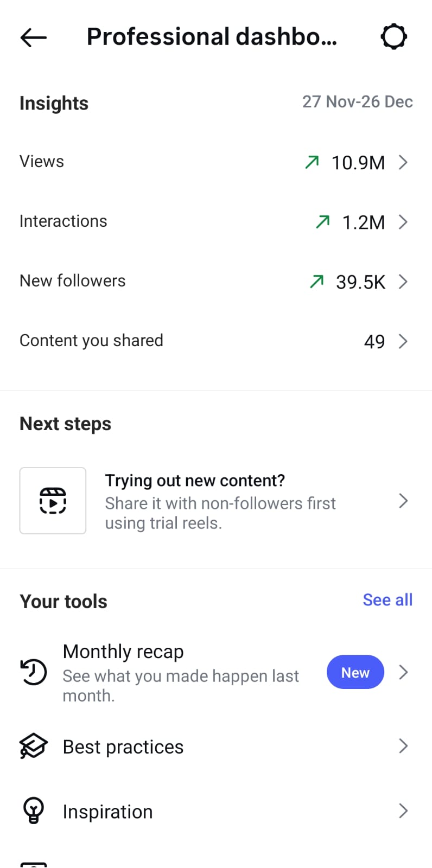Click the See all link
This screenshot has height=868, width=432.
(x=387, y=600)
